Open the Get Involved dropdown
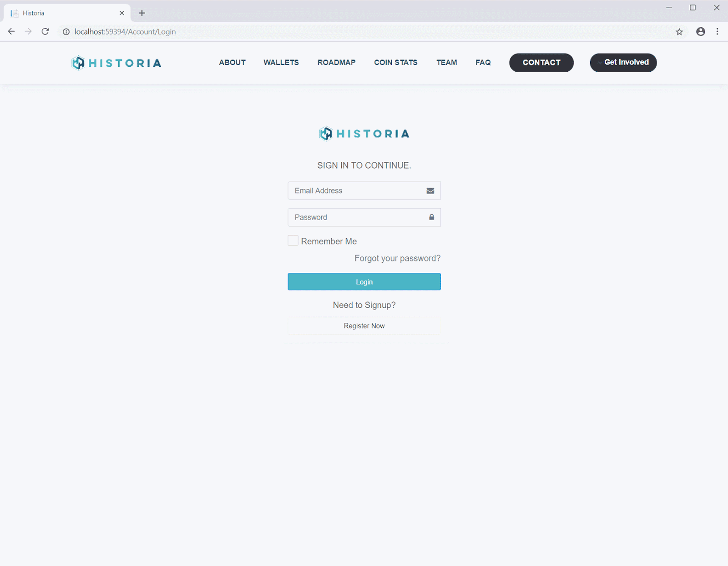The image size is (728, 566). pos(623,62)
